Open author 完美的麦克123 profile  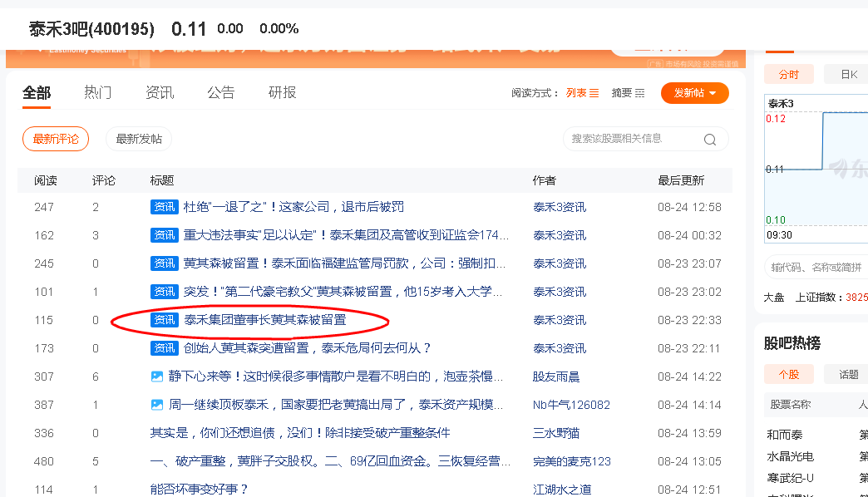pos(572,461)
